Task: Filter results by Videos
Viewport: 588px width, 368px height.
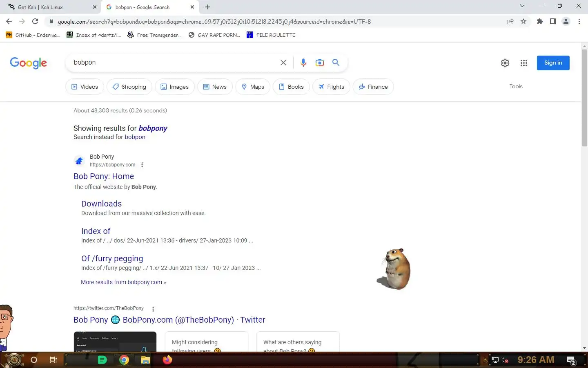Action: [85, 87]
